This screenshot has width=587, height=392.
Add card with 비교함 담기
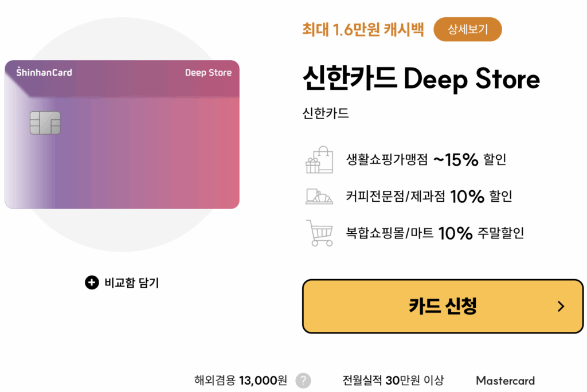tap(122, 283)
